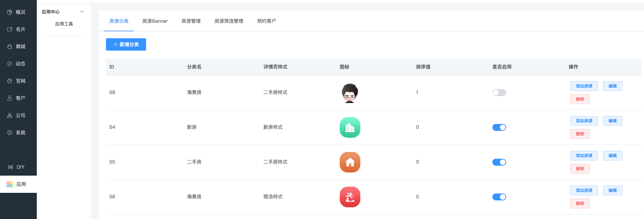The width and height of the screenshot is (644, 219).
Task: Click the avatar icon of category 58
Action: pos(350,93)
